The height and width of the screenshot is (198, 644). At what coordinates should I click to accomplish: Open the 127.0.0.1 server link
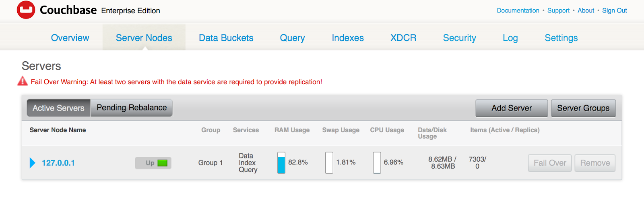click(58, 163)
